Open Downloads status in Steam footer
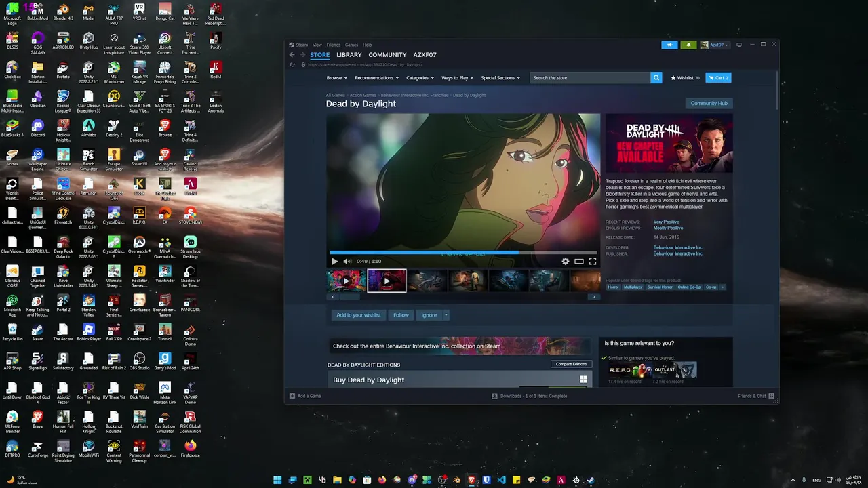Image resolution: width=868 pixels, height=488 pixels. coord(530,396)
